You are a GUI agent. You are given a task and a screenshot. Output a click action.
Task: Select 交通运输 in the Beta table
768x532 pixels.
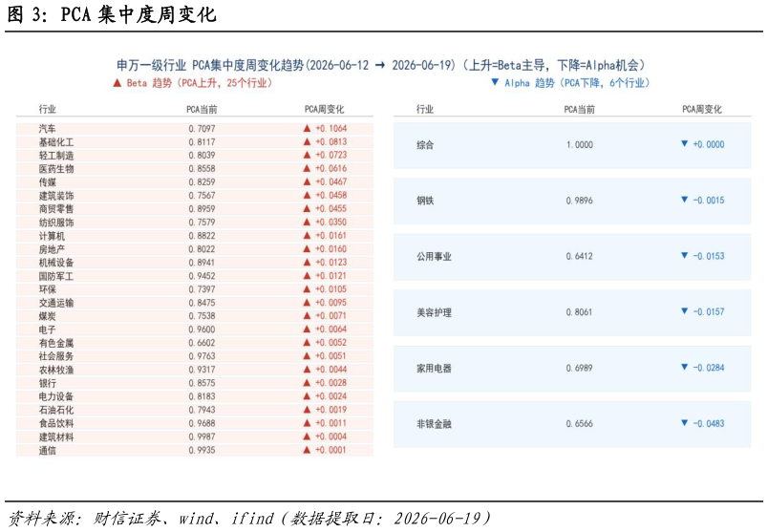(x=56, y=303)
